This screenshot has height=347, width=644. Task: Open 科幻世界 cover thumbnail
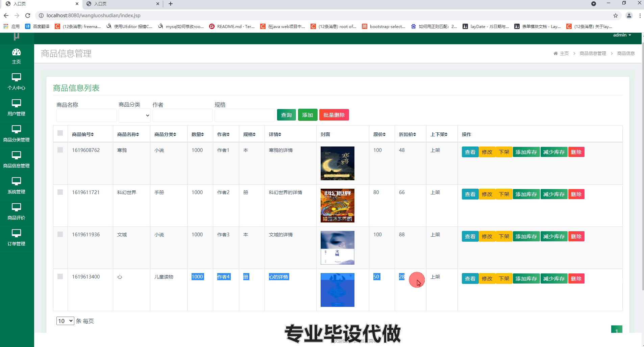338,206
